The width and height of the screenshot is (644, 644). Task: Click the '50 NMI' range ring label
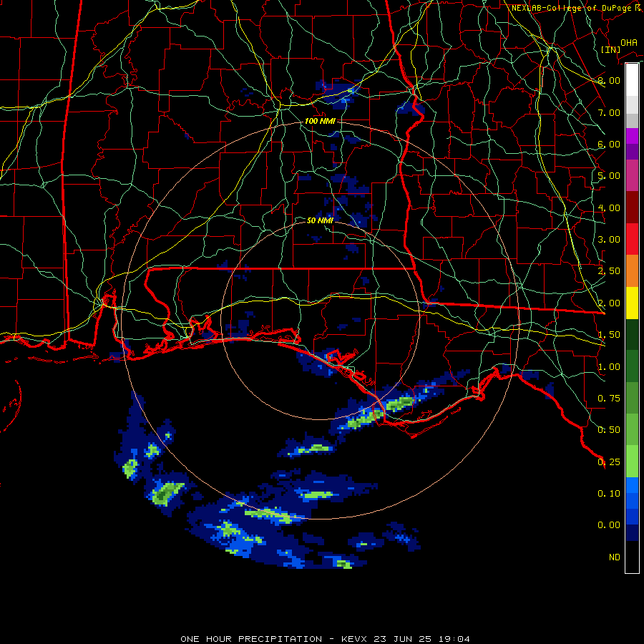click(x=320, y=220)
